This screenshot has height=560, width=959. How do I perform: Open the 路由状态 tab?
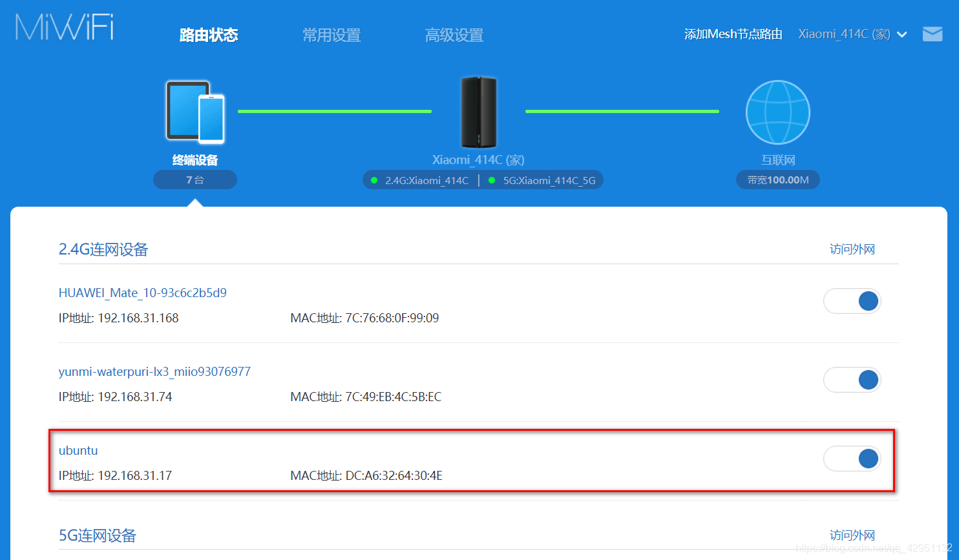(209, 35)
